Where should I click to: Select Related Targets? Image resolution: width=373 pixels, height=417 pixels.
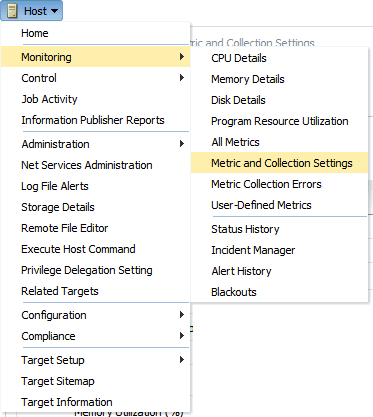[60, 291]
